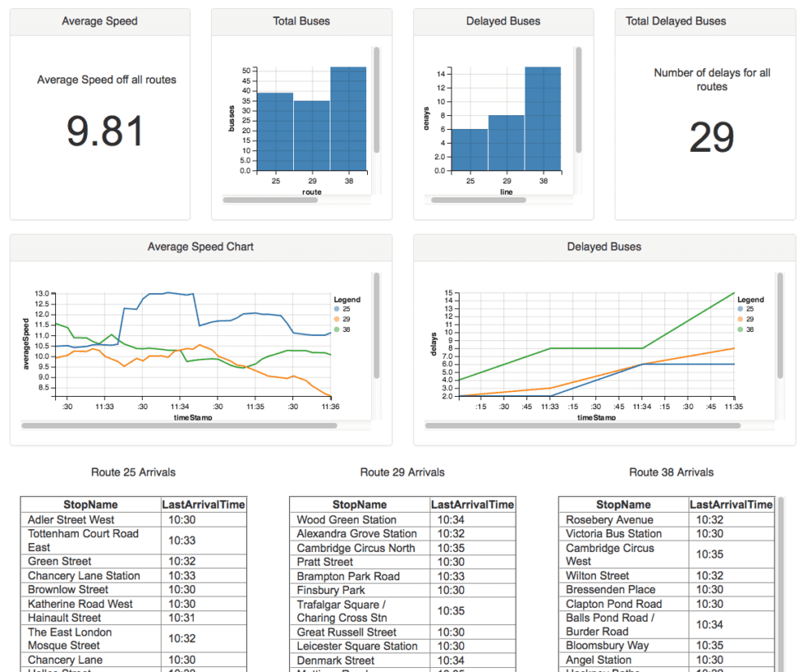Click StopName header in Route 38 Arrivals table
The image size is (812, 672).
624,505
